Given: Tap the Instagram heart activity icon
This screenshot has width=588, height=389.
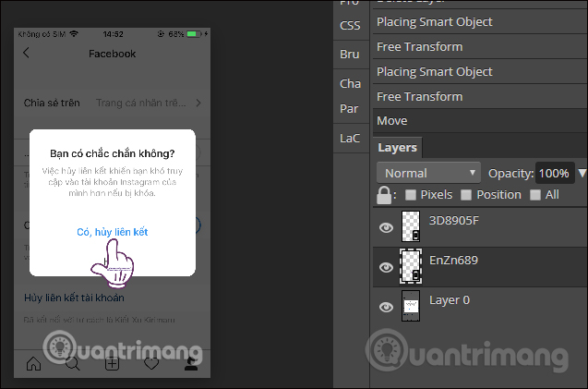Looking at the screenshot, I should click(151, 363).
